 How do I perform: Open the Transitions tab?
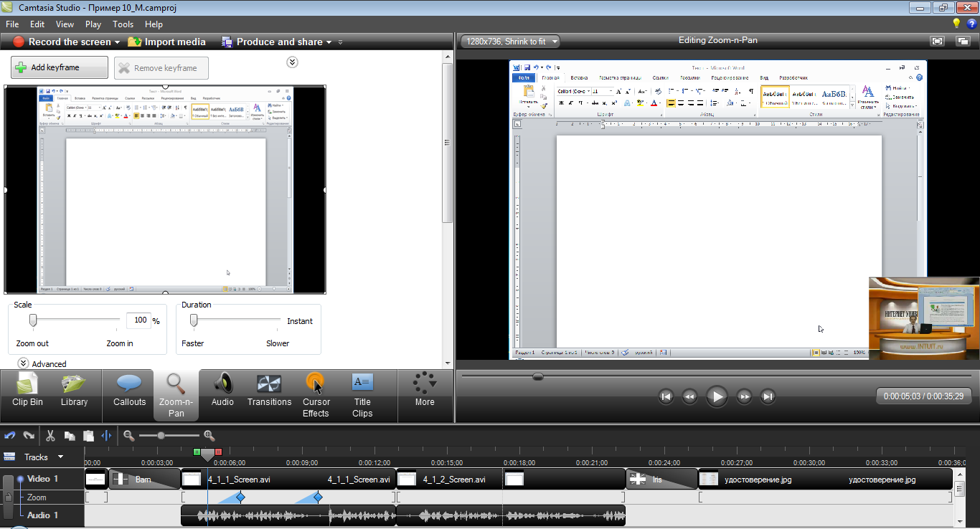269,391
